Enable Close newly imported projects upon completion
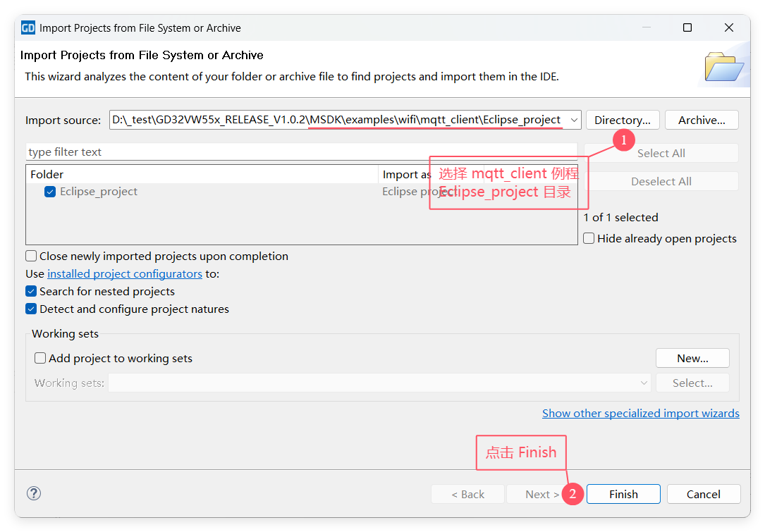Screen dimensions: 765x532 (x=32, y=256)
